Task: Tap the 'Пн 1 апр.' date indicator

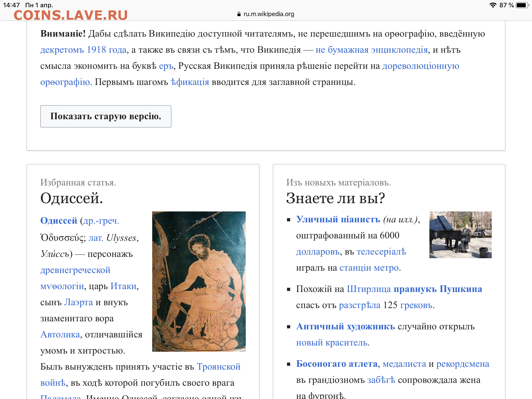Action: 39,5
